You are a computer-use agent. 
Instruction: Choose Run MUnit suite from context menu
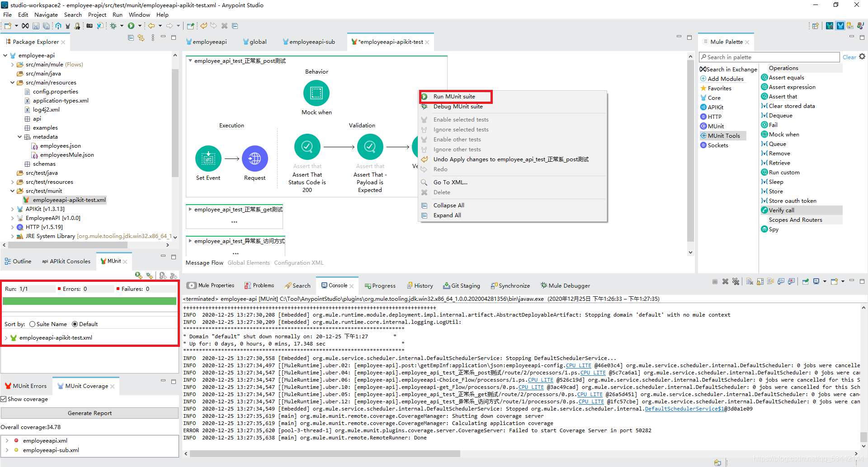pyautogui.click(x=454, y=97)
